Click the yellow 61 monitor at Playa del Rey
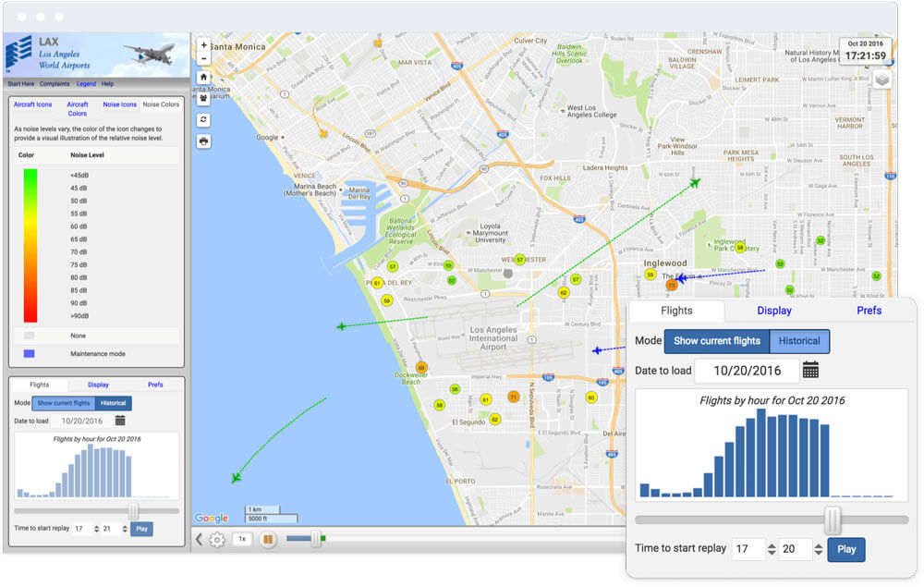The width and height of the screenshot is (924, 587). point(377,283)
